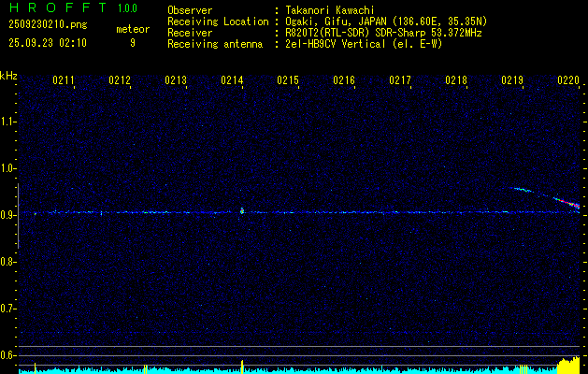
Task: Click the 0217 time marker
Action: tap(400, 80)
